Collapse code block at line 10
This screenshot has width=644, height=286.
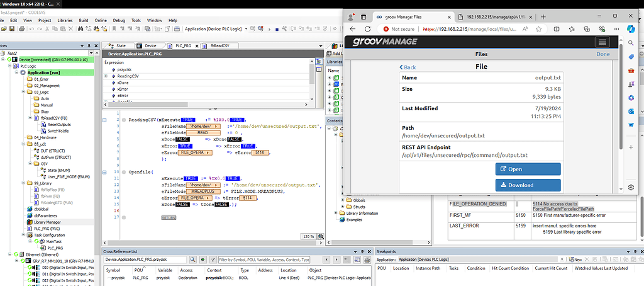click(x=104, y=172)
